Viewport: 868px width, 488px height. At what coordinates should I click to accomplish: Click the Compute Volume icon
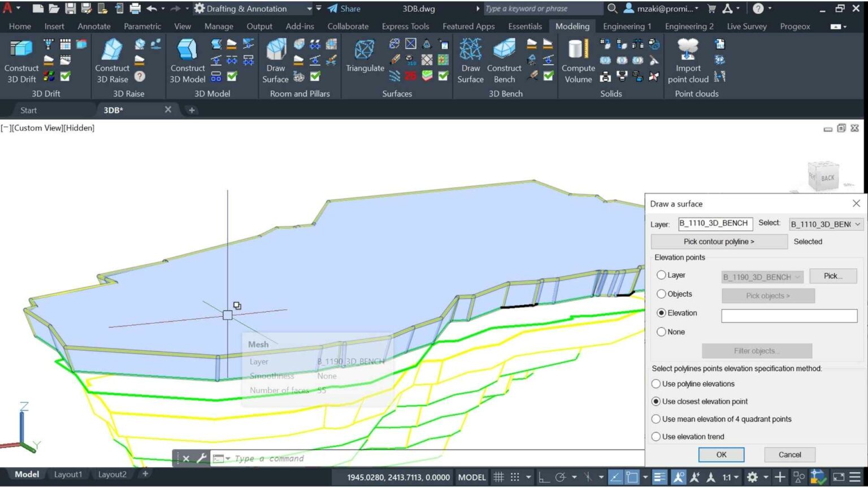578,61
